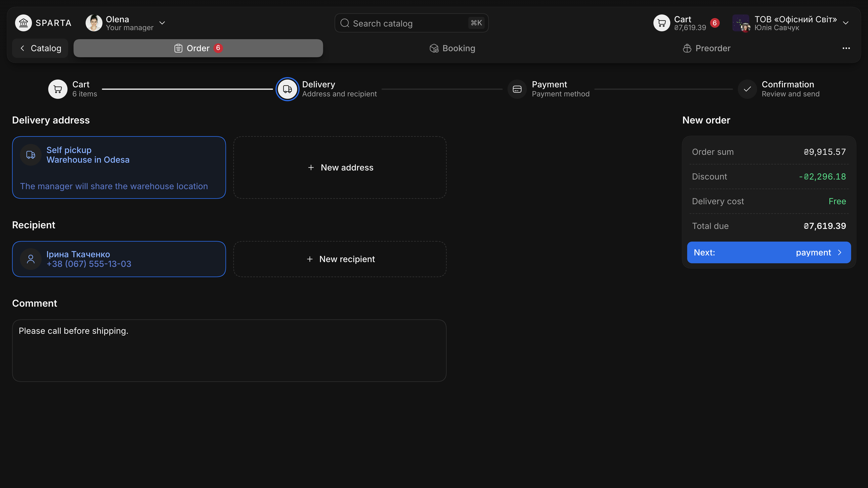
Task: Click the Confirmation step label
Action: (788, 84)
